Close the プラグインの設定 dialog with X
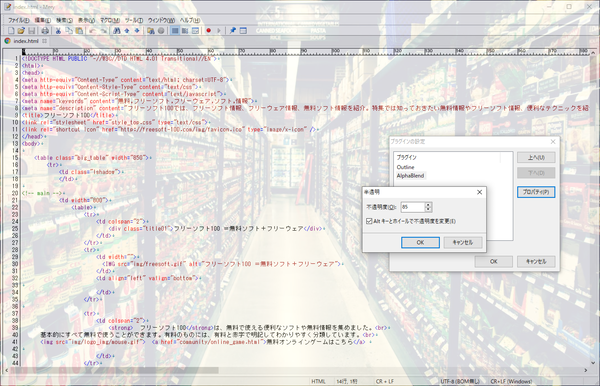 tap(553, 142)
